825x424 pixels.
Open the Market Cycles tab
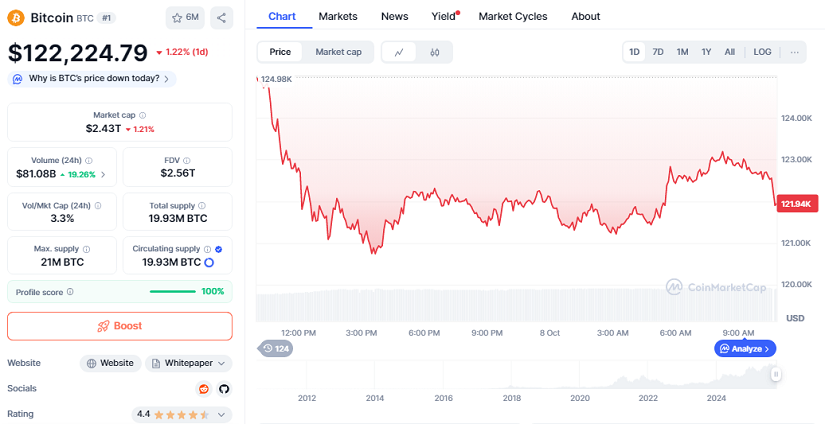point(513,16)
